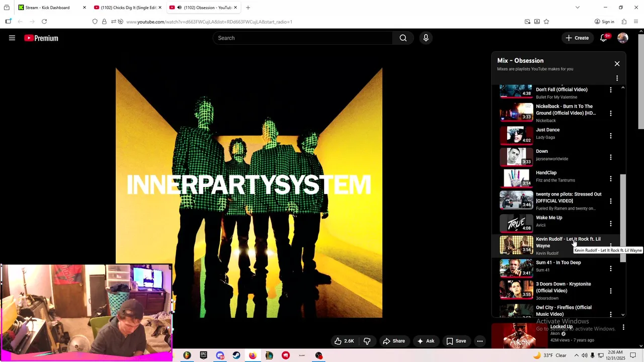This screenshot has width=644, height=362.
Task: Open Akon Locked Up suggested video thumbnail
Action: point(520,336)
